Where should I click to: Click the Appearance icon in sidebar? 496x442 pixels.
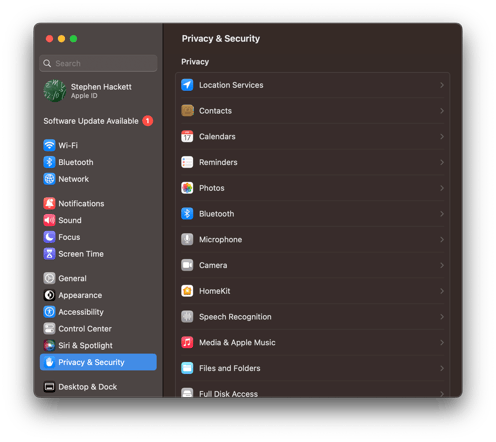(x=49, y=295)
